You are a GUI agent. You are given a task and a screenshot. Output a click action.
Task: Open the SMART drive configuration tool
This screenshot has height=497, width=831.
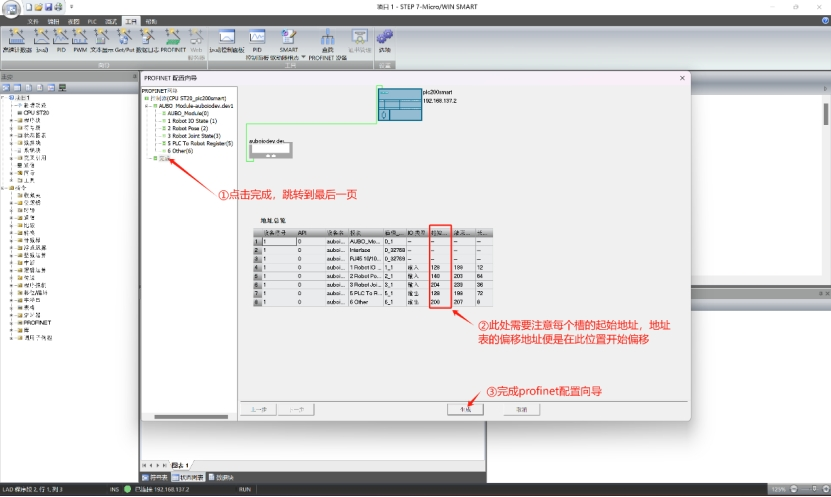tap(288, 38)
